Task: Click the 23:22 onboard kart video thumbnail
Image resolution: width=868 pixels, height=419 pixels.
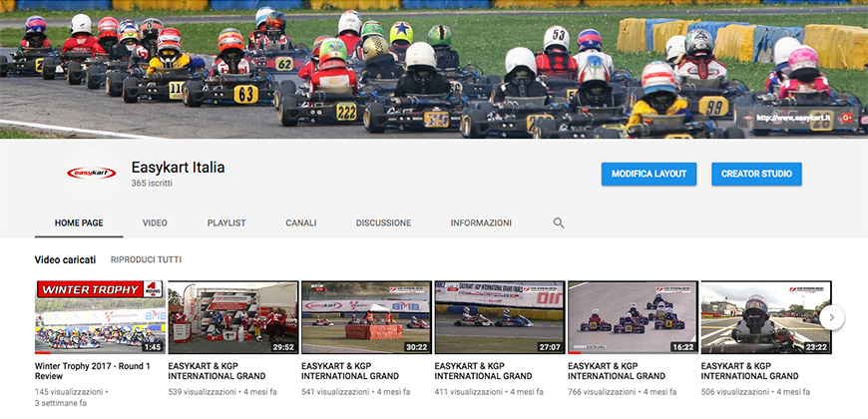Action: [765, 317]
